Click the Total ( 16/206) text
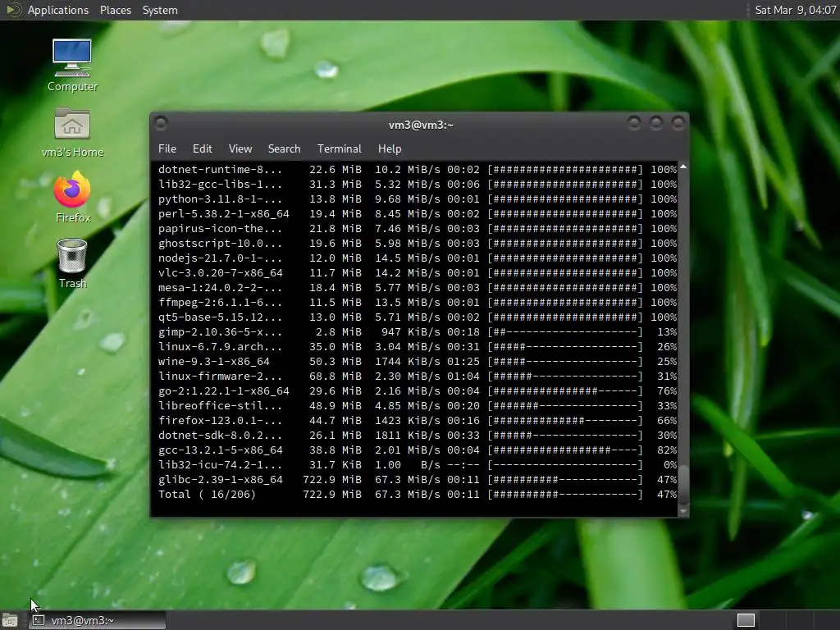 click(x=207, y=495)
